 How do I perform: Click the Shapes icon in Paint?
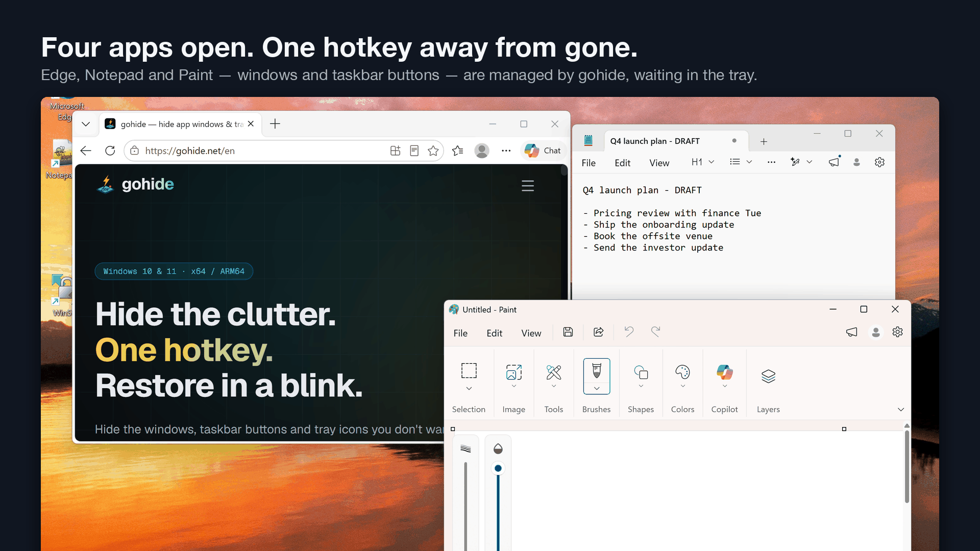(x=641, y=372)
